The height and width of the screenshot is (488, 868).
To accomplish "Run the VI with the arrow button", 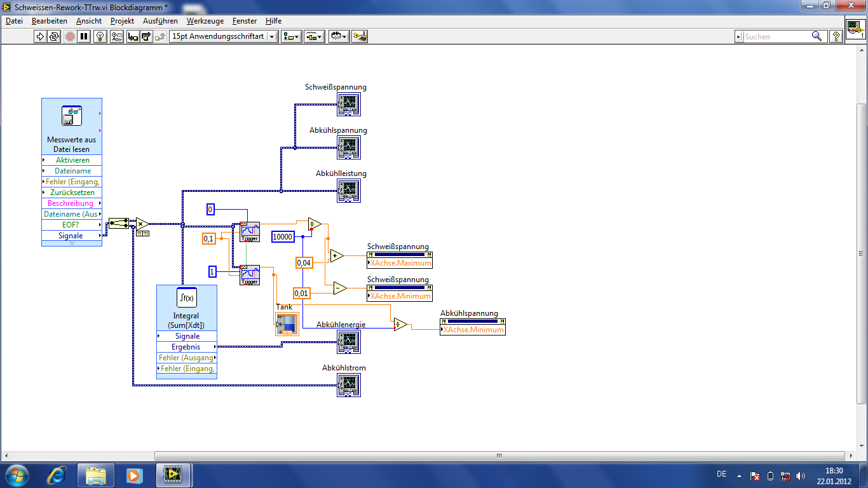I will (x=40, y=36).
